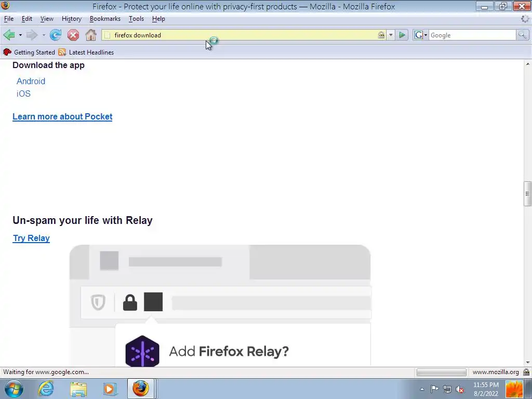Open the View menu
532x399 pixels.
(47, 19)
